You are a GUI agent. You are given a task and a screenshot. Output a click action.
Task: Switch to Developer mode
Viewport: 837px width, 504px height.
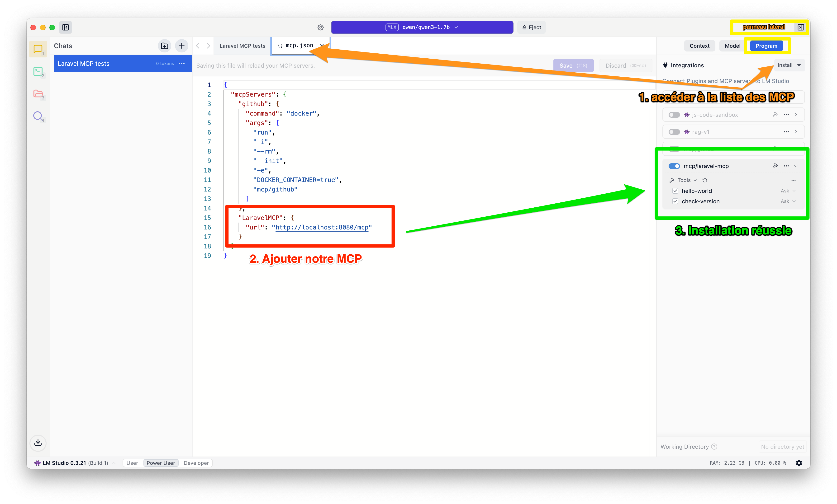click(x=196, y=463)
